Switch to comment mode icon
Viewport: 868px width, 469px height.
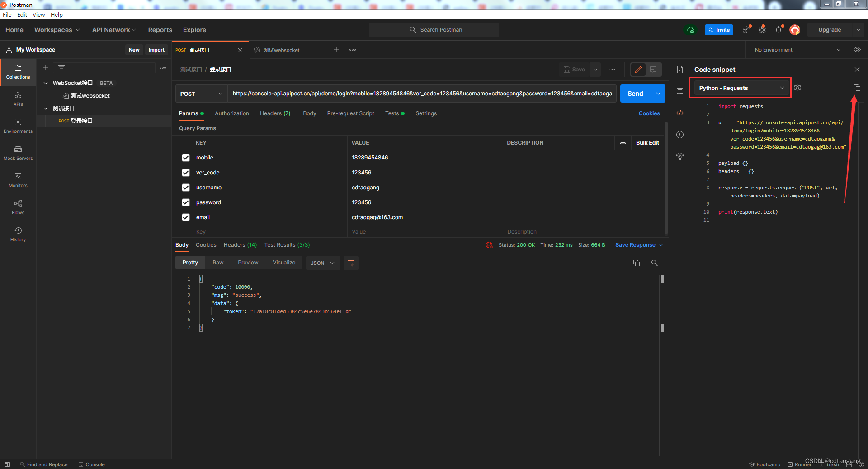point(653,70)
